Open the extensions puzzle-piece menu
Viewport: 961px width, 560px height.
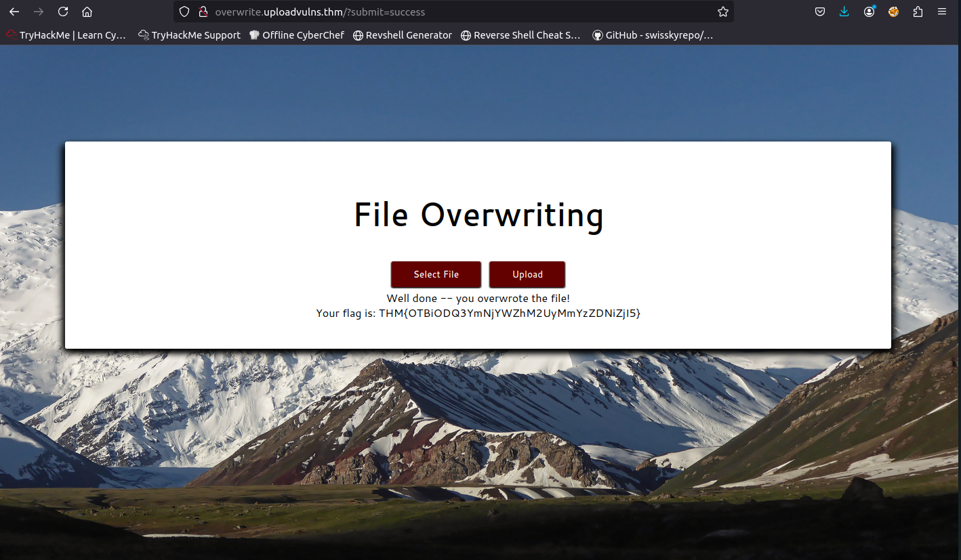(918, 12)
